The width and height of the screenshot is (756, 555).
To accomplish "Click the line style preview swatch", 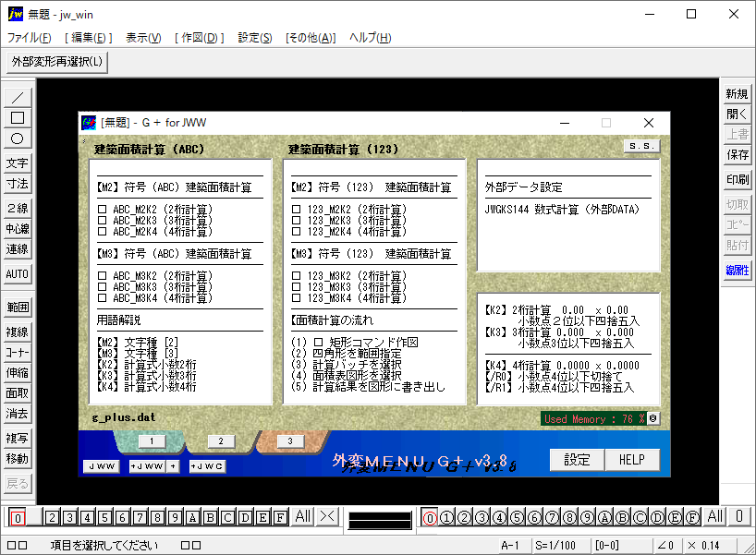I will 382,518.
